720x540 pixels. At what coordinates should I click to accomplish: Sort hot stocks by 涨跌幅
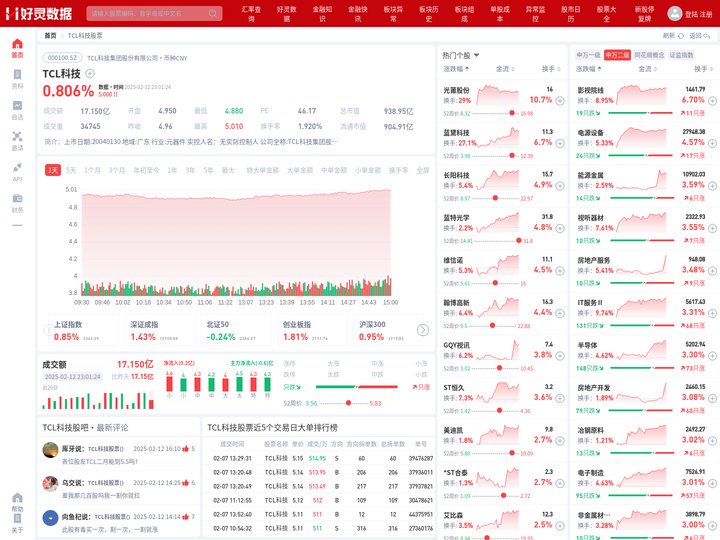click(456, 69)
